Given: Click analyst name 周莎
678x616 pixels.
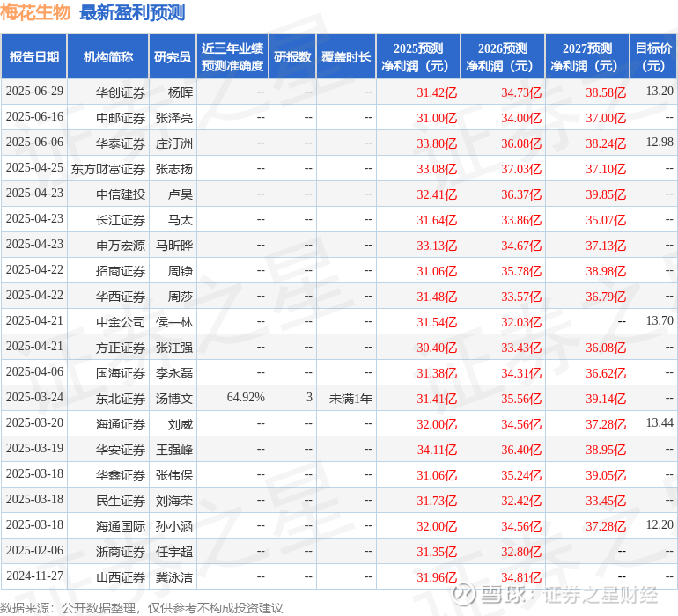Looking at the screenshot, I should (x=181, y=297).
